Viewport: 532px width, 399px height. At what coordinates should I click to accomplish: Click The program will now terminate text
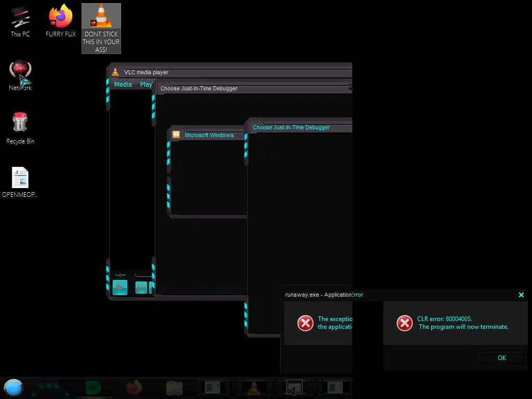pyautogui.click(x=463, y=327)
